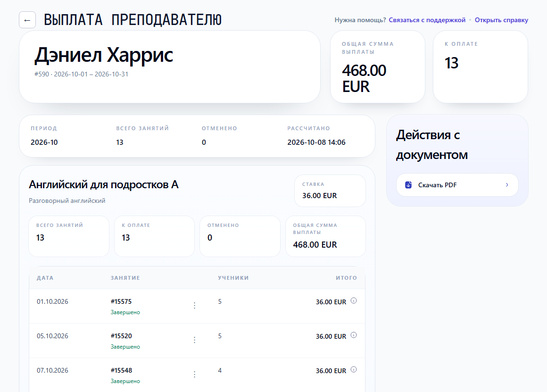Screen dimensions: 547x392
Task: Click the date 01.10.2026
Action: [x=52, y=301]
